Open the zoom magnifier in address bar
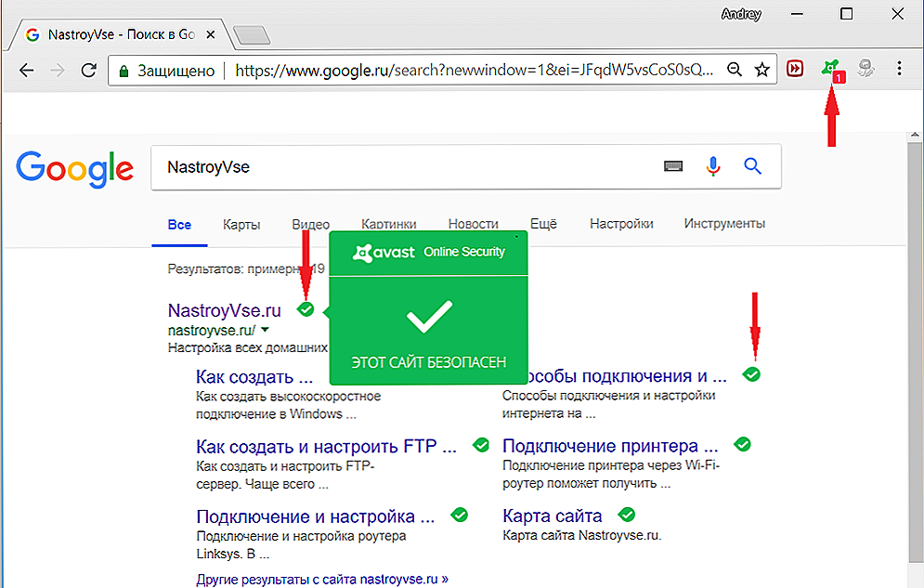This screenshot has width=924, height=588. pyautogui.click(x=735, y=70)
